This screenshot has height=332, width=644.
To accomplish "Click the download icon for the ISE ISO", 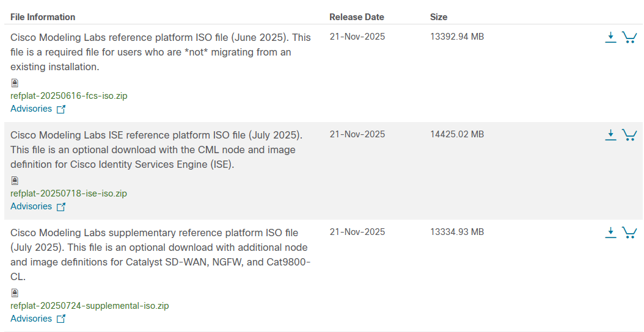I will coord(610,135).
